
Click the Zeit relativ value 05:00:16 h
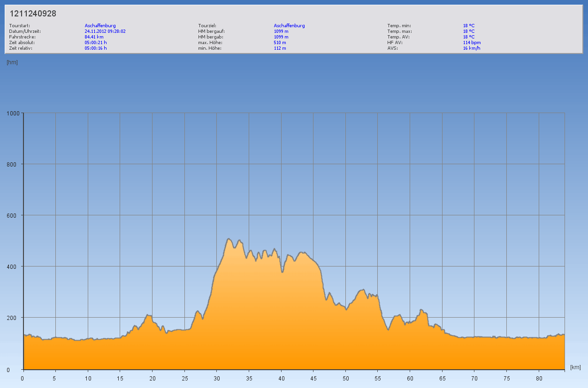tap(96, 48)
